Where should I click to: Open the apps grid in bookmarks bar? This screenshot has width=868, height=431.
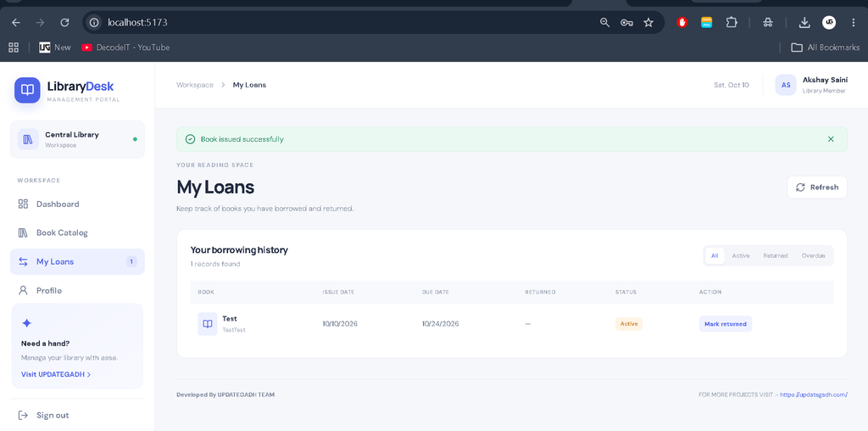pyautogui.click(x=14, y=48)
